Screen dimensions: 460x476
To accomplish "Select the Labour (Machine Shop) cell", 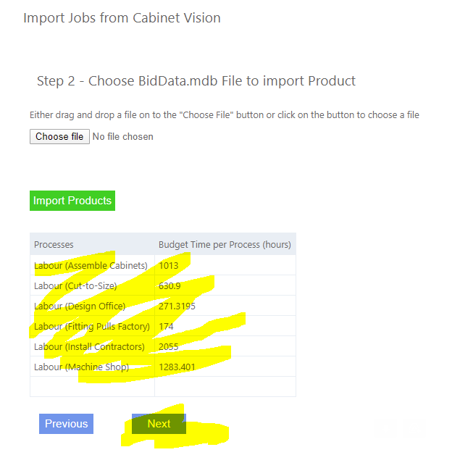I will point(81,367).
